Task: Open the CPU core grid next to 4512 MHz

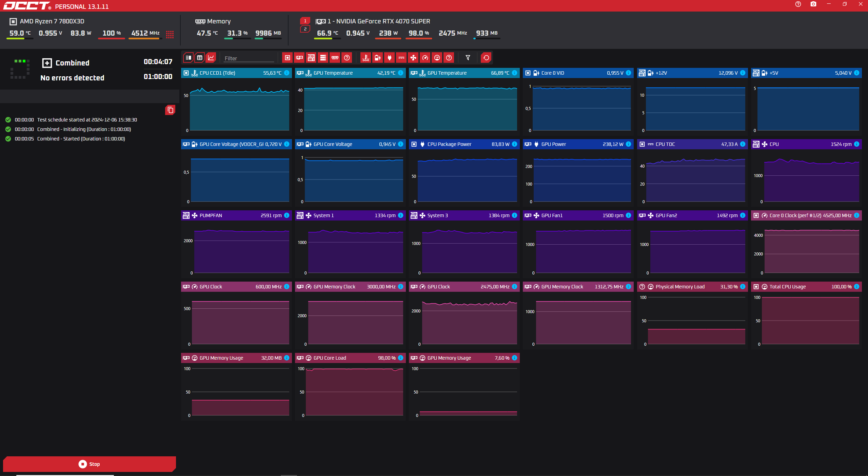Action: point(170,34)
